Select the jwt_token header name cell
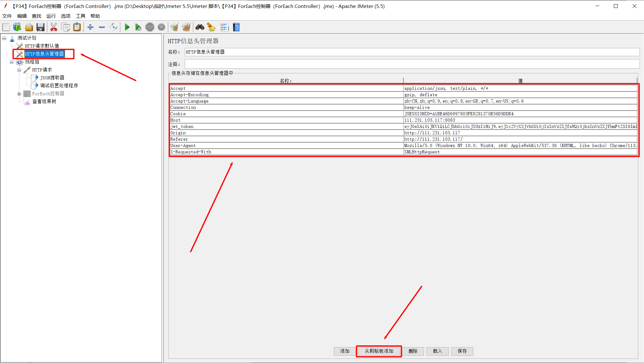 coord(286,127)
